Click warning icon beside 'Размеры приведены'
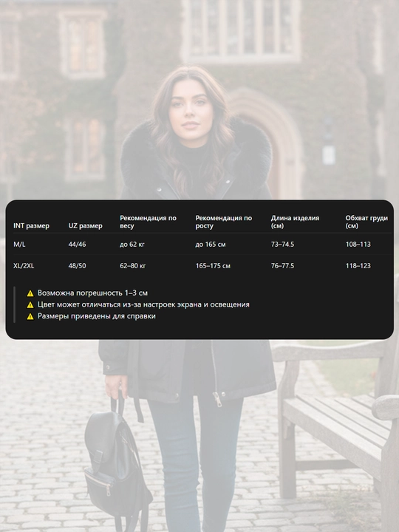The height and width of the screenshot is (532, 399). point(30,316)
